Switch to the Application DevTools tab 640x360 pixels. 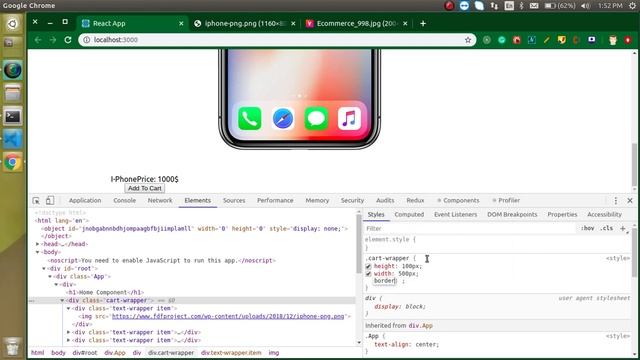(85, 200)
